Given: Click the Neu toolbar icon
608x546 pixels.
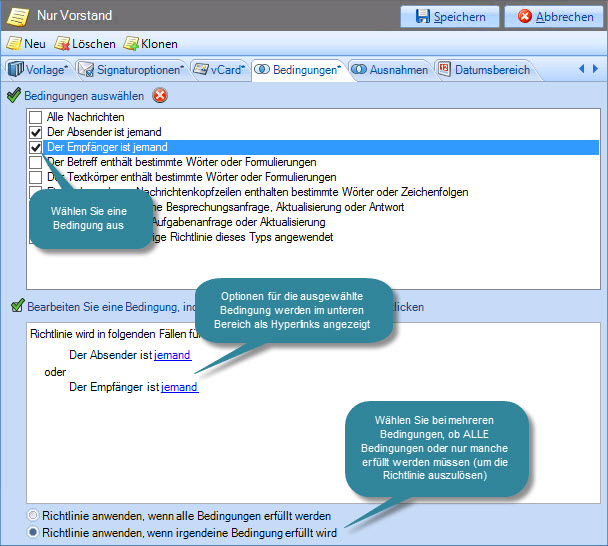Looking at the screenshot, I should [14, 44].
